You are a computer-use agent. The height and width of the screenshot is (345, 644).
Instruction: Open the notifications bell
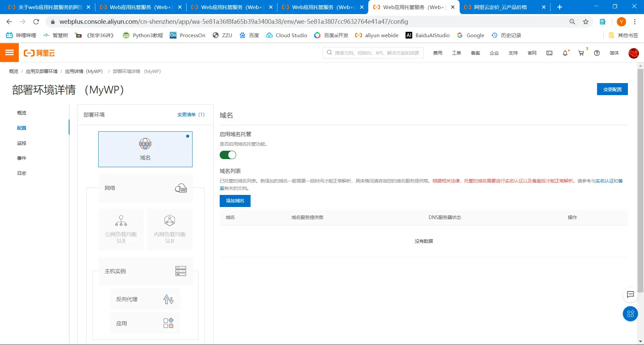pos(565,53)
